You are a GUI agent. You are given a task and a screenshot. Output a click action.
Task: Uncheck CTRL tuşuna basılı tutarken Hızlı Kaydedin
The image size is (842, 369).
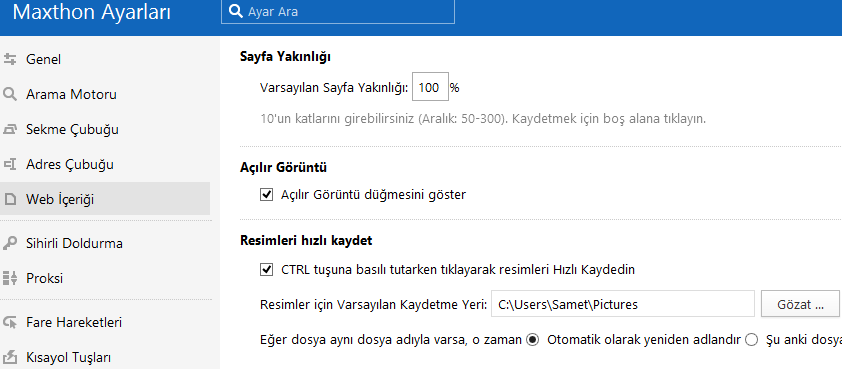[x=266, y=270]
